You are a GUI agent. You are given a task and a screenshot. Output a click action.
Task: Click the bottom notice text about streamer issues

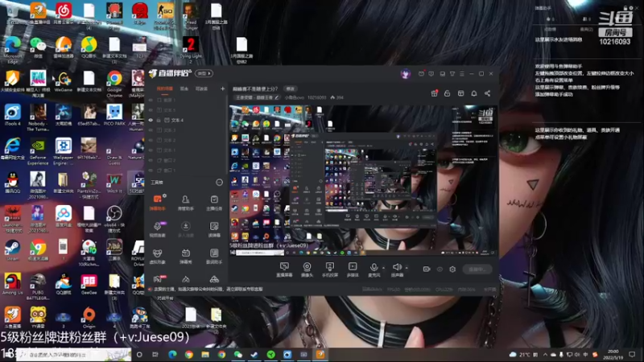208,290
